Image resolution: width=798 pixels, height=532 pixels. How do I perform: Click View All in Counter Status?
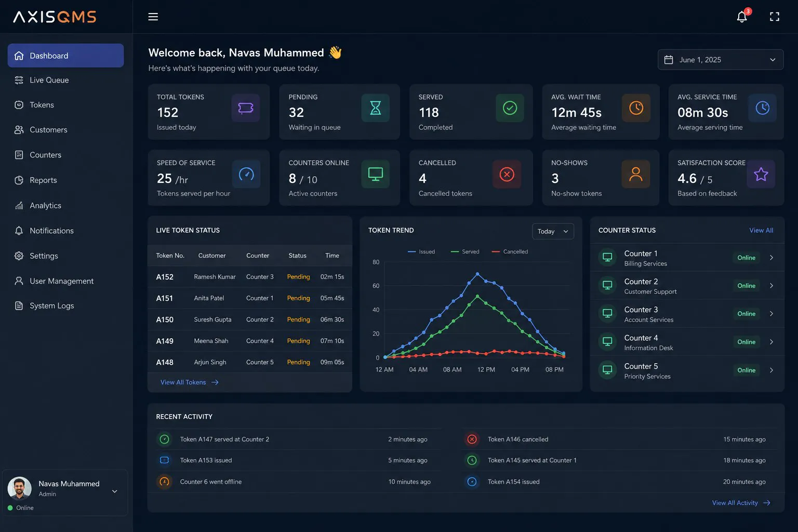(x=761, y=230)
